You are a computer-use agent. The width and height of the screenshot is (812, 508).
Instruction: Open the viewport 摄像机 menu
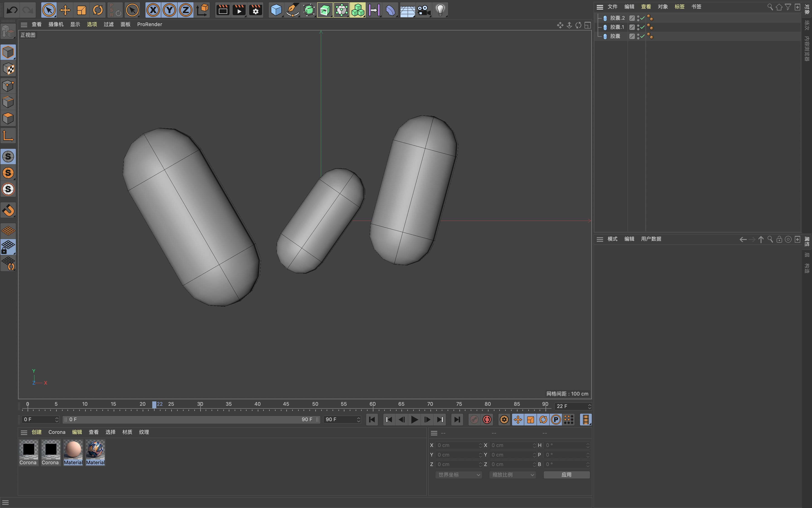(x=56, y=24)
